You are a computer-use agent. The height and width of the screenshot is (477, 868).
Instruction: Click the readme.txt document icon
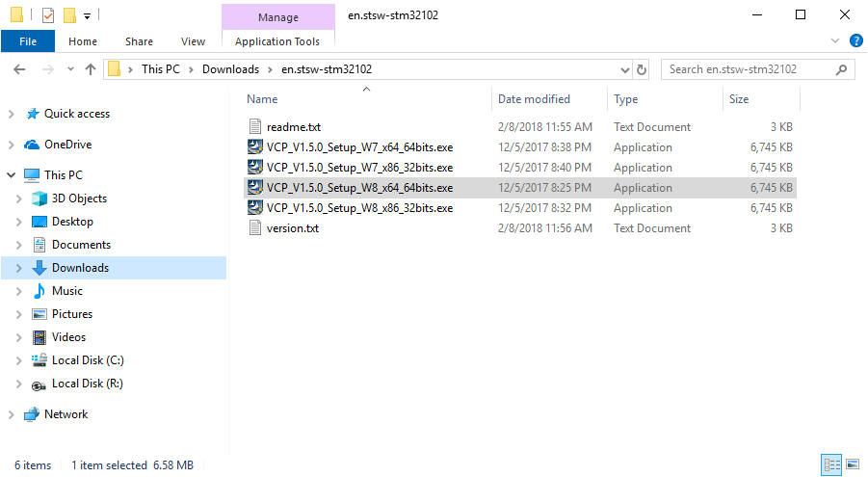pos(254,126)
